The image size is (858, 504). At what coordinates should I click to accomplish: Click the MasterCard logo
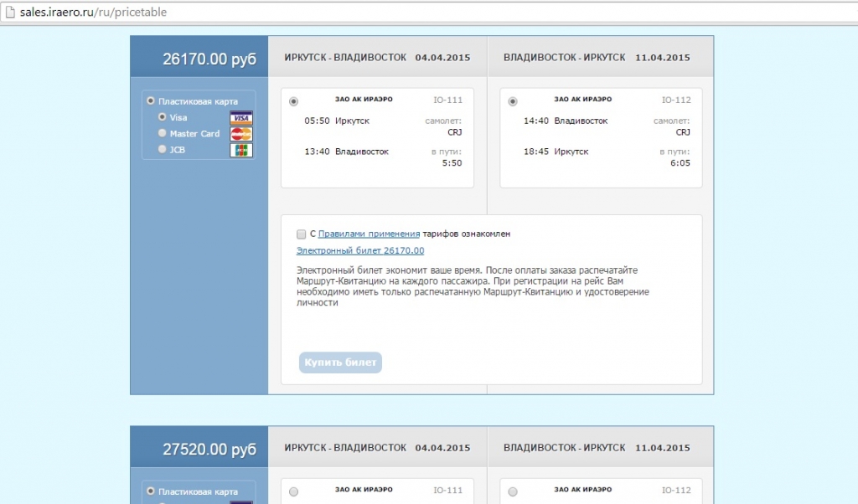241,134
